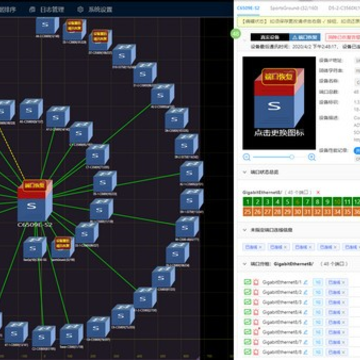Remove the third connection tag in the tag row
Screen dimensions: 360x360
click(x=310, y=247)
